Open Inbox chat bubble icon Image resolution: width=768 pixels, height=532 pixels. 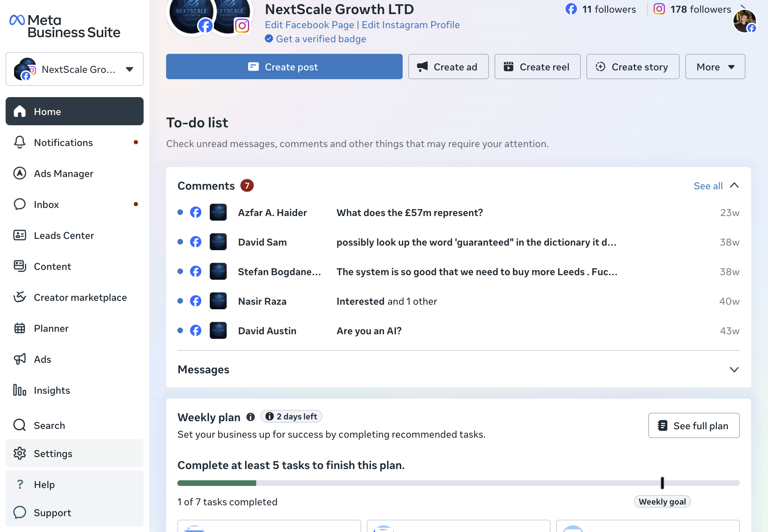coord(20,204)
